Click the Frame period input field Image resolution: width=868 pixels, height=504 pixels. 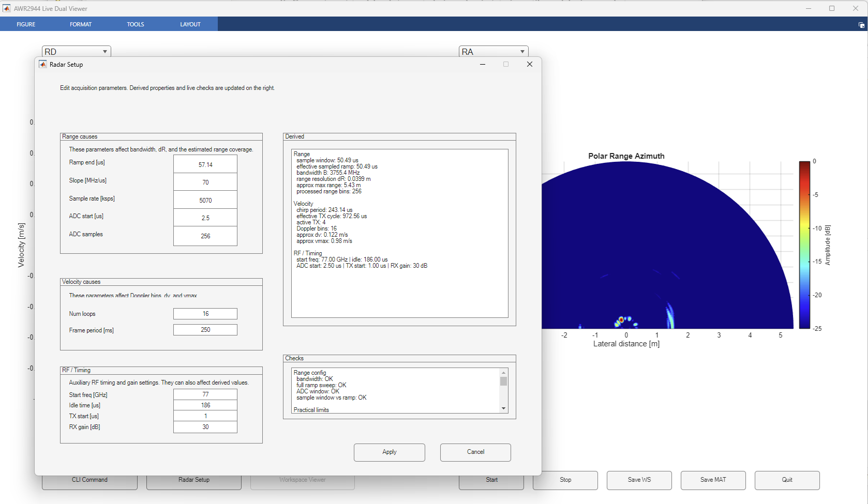(205, 330)
